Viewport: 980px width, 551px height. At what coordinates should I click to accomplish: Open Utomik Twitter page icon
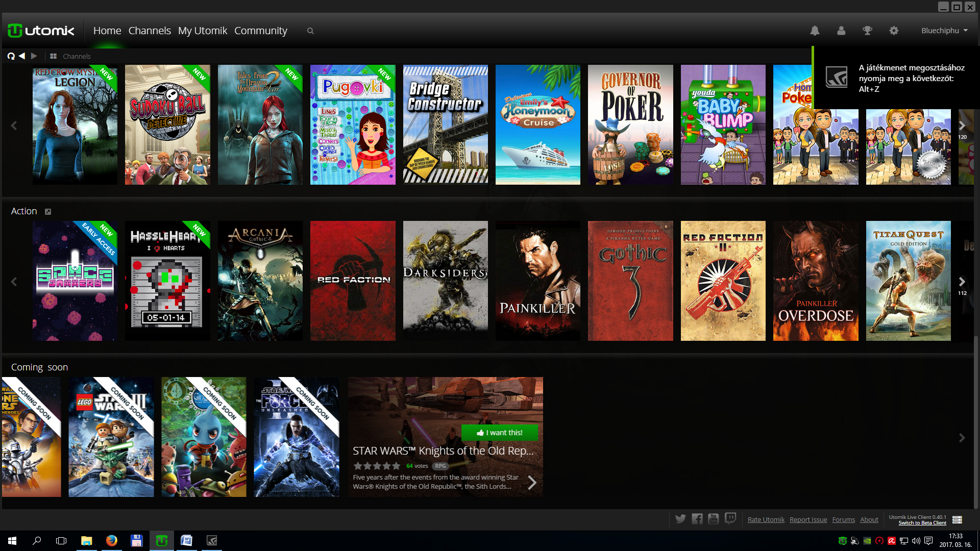(x=680, y=519)
